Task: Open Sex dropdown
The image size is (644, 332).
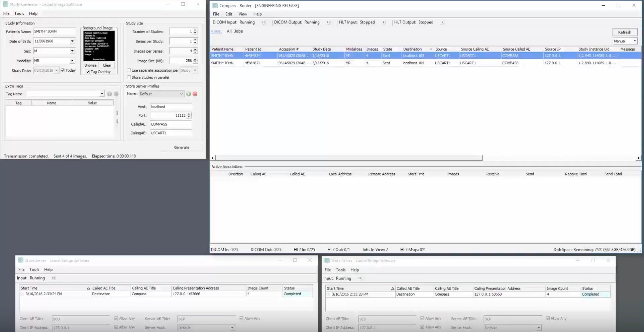Action: point(72,51)
